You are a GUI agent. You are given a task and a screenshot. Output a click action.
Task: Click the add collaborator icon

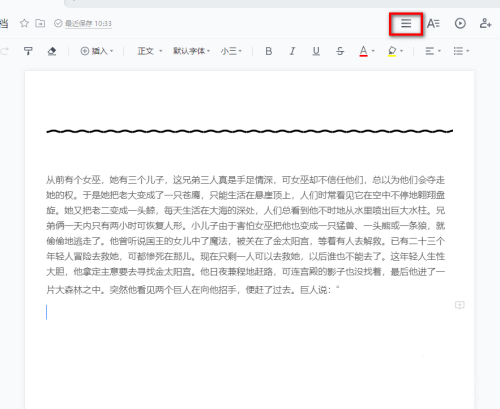click(485, 23)
